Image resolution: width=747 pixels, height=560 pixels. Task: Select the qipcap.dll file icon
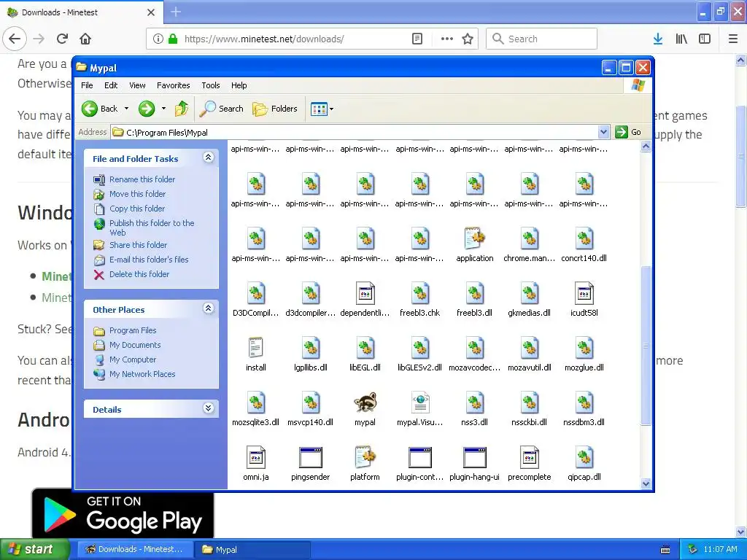(584, 458)
